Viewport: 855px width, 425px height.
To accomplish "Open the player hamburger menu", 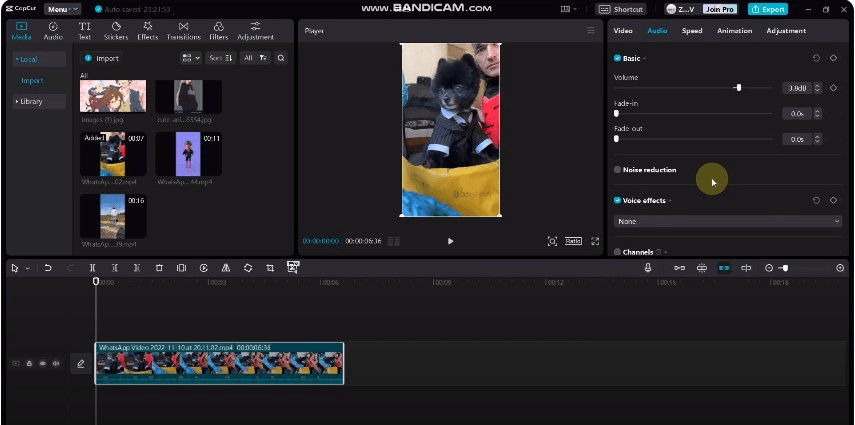I will 591,31.
